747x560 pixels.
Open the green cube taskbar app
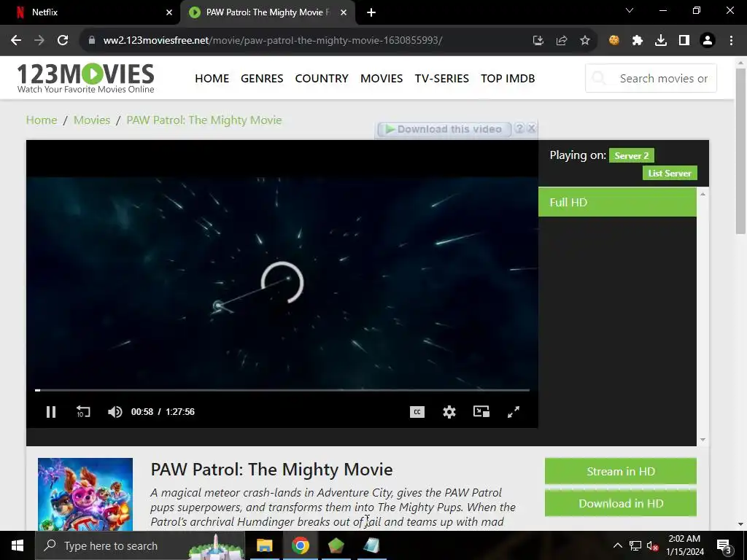coord(336,545)
